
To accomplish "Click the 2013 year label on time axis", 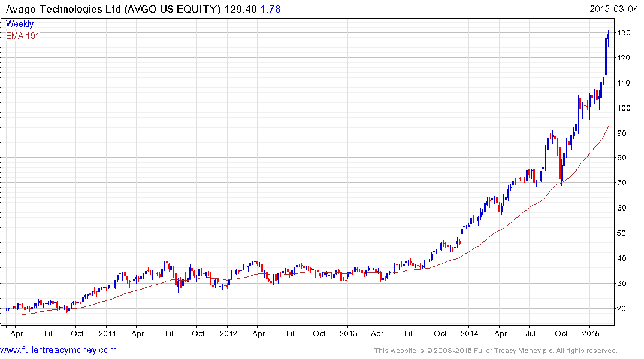I will point(348,333).
